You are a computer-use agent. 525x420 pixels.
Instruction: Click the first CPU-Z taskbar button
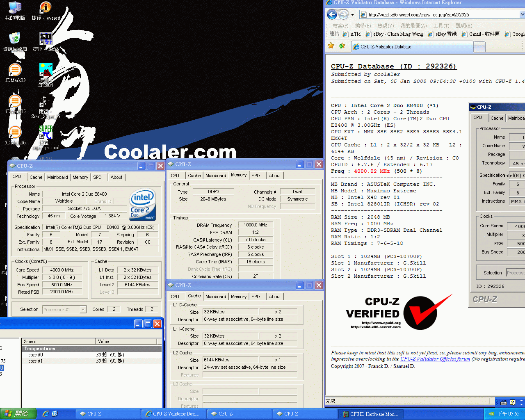pyautogui.click(x=109, y=414)
